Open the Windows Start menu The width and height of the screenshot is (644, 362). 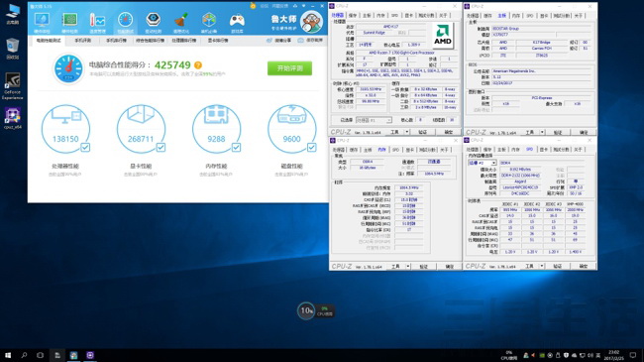8,355
